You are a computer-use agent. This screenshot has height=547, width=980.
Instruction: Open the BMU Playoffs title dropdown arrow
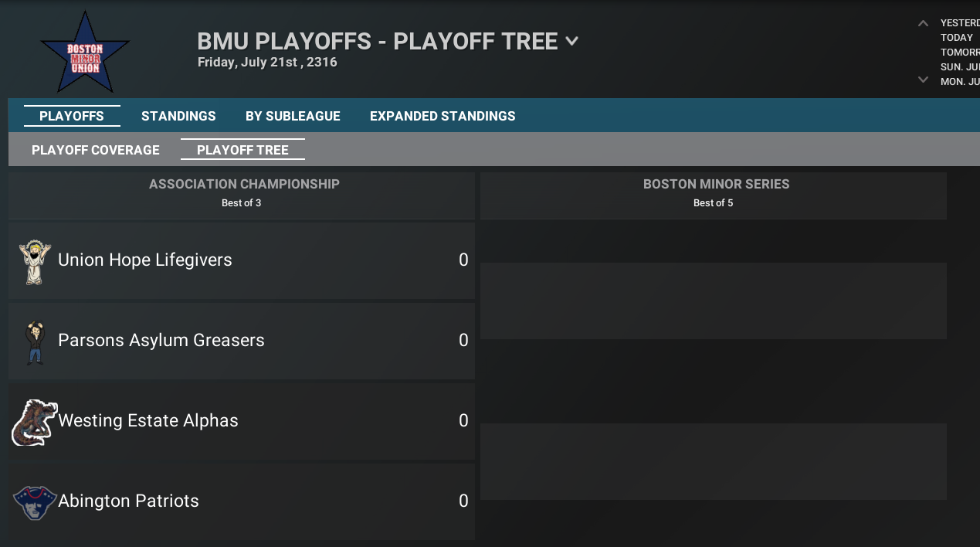click(x=572, y=41)
